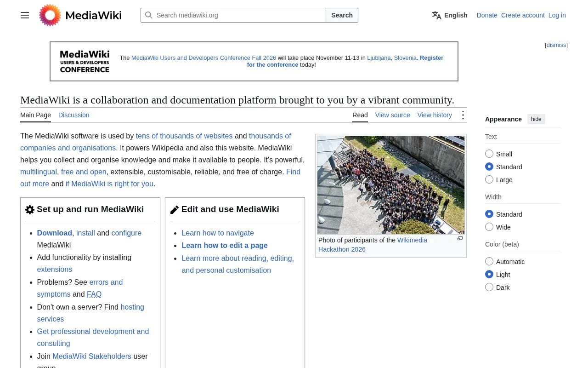Select Standard text size

tap(489, 167)
